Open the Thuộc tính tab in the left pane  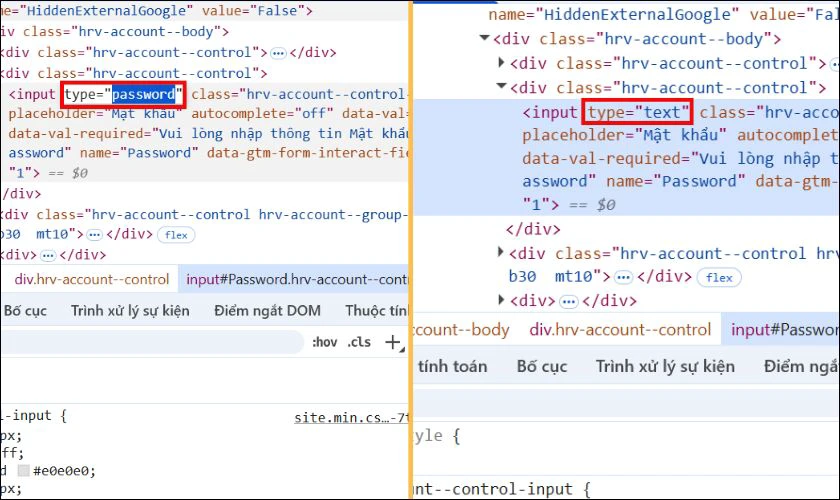(x=377, y=311)
